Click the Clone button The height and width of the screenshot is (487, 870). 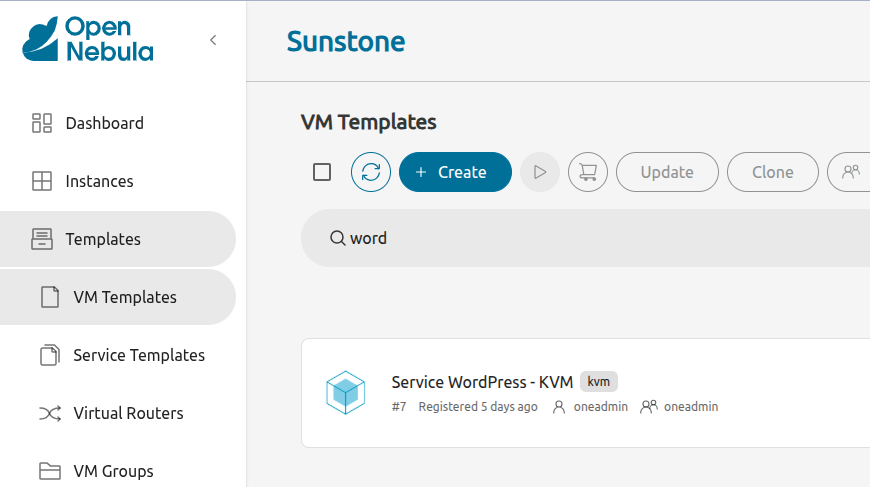pos(772,172)
